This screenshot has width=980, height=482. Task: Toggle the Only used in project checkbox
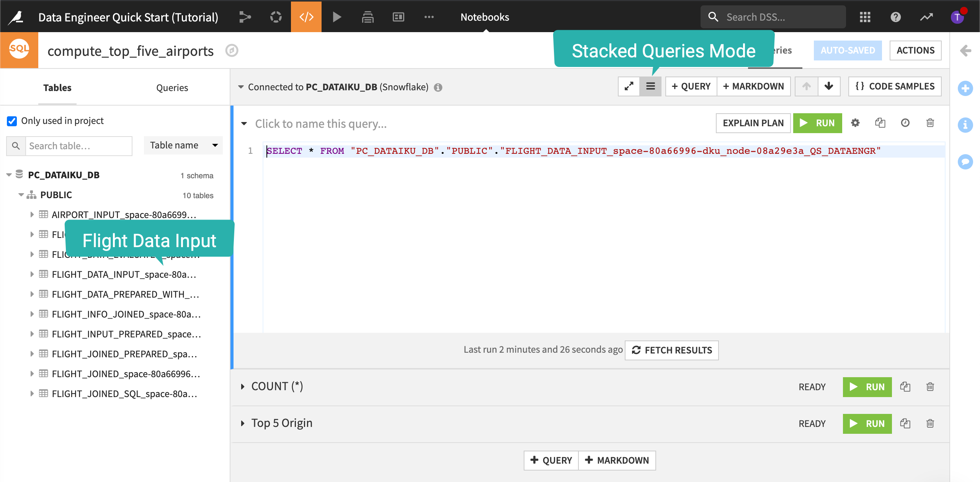click(12, 121)
